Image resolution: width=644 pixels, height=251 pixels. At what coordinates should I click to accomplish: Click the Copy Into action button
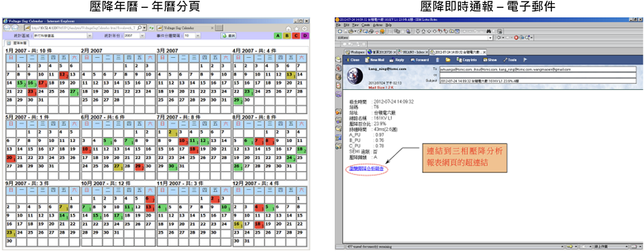point(467,60)
